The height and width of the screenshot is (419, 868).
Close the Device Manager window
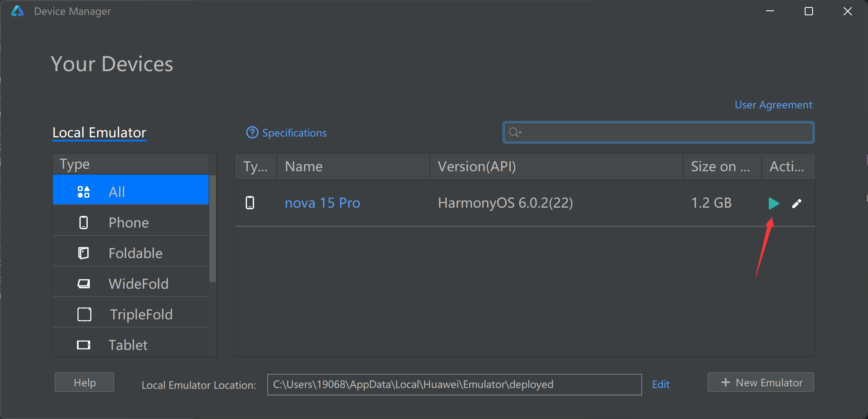click(x=848, y=11)
